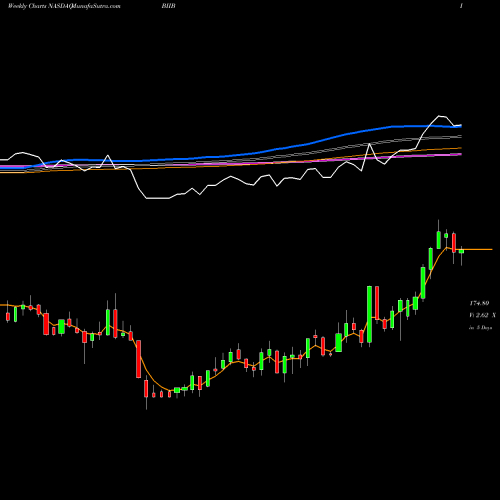Click the 'V: 2.62 X' volume text
Image resolution: width=500 pixels, height=500 pixels.
click(x=482, y=315)
